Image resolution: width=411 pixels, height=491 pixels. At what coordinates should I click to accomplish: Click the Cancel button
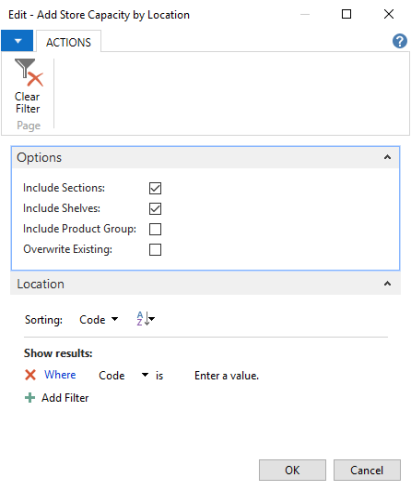pyautogui.click(x=367, y=470)
